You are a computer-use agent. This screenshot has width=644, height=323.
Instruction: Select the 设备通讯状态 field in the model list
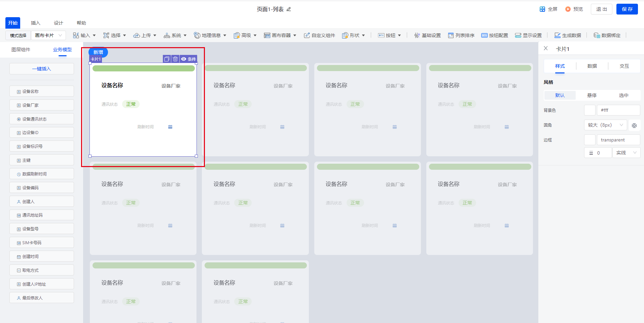click(x=42, y=119)
